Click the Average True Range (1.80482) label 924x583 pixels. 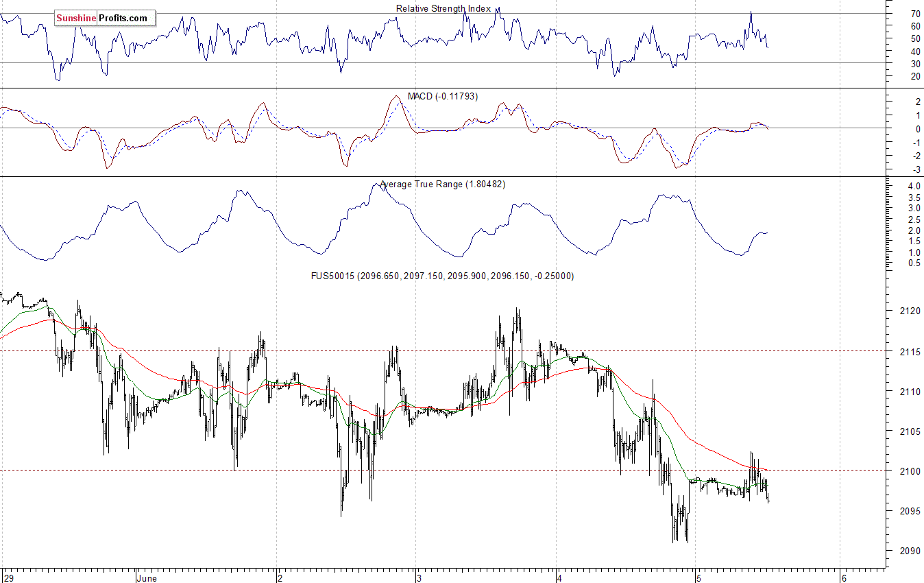[443, 185]
